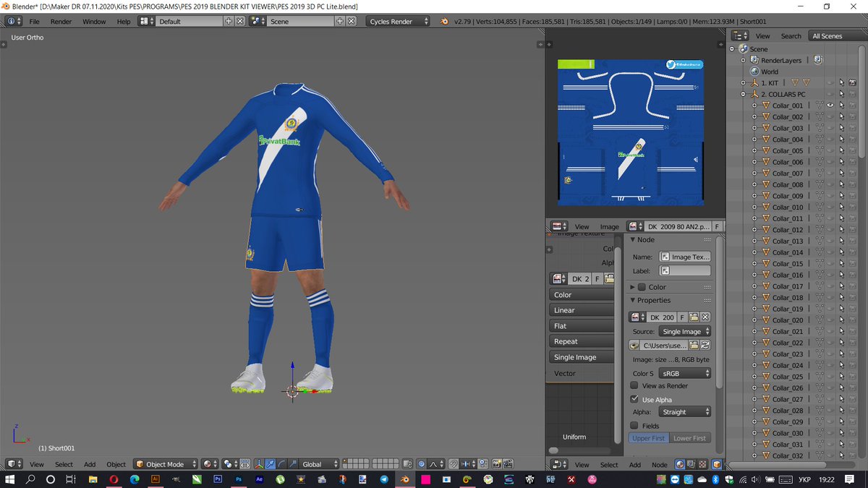Toggle renderability camera icon for 1. KIT
The width and height of the screenshot is (868, 488).
(852, 83)
